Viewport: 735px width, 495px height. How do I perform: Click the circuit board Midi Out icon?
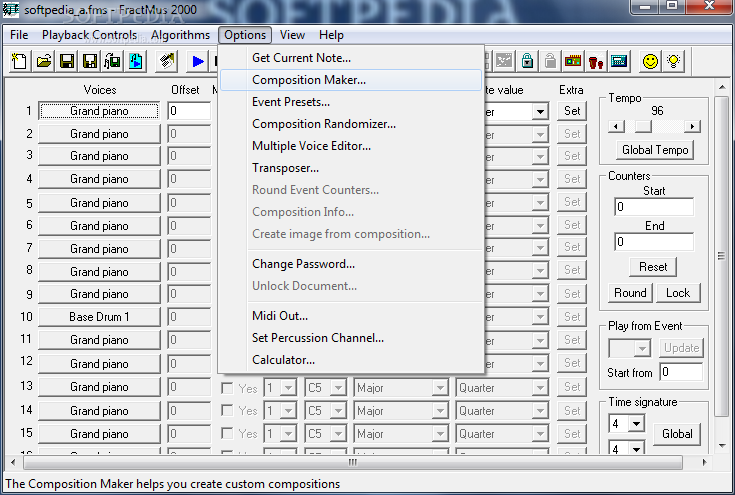click(x=573, y=61)
